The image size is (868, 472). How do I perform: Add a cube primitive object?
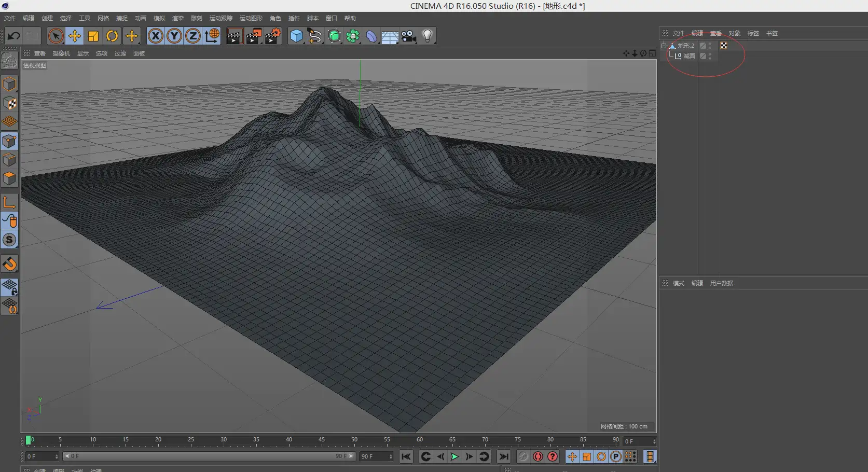pyautogui.click(x=296, y=36)
